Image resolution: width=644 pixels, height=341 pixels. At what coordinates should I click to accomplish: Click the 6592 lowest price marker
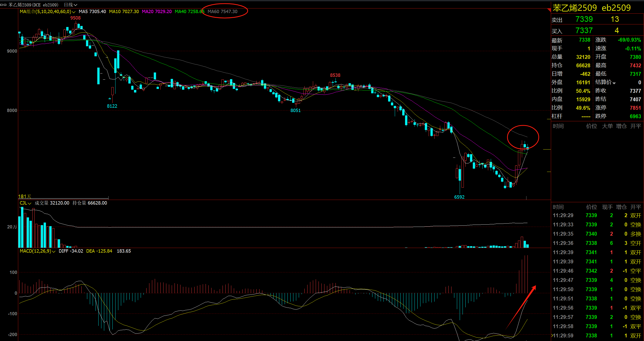(x=459, y=197)
